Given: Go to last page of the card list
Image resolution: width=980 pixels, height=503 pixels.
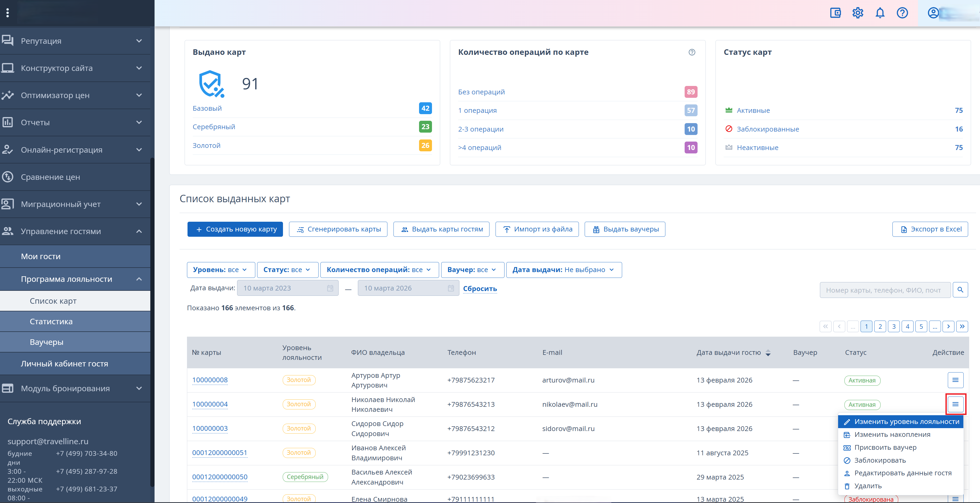Looking at the screenshot, I should [962, 326].
